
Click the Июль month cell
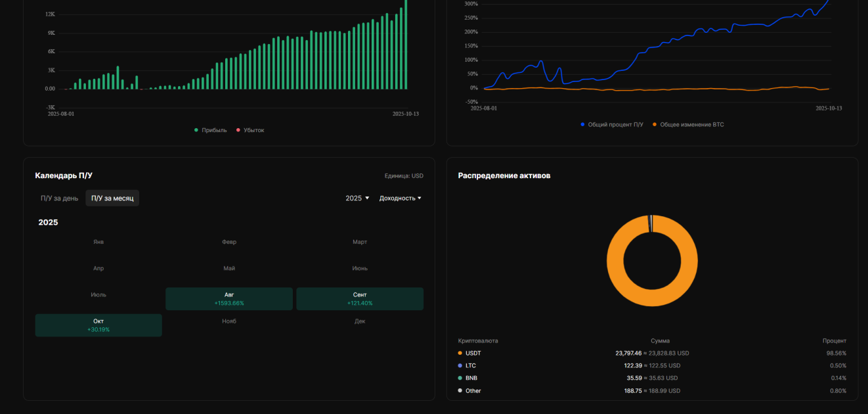(x=98, y=295)
